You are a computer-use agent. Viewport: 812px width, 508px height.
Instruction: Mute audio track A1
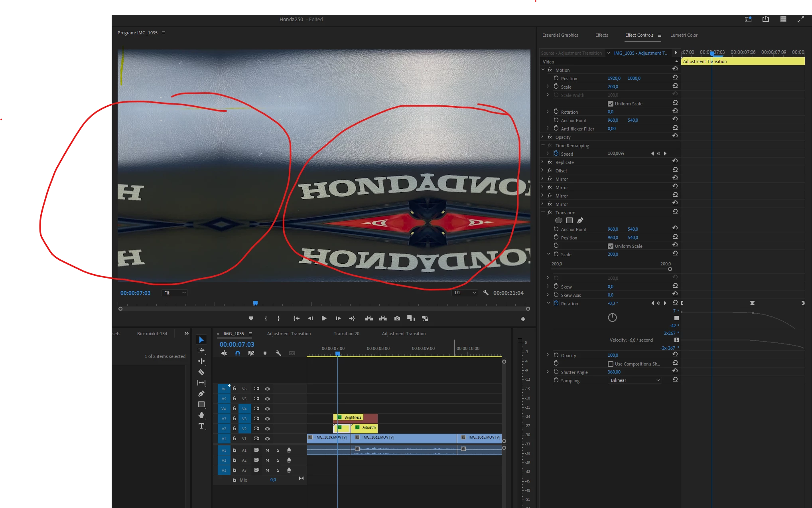point(267,450)
